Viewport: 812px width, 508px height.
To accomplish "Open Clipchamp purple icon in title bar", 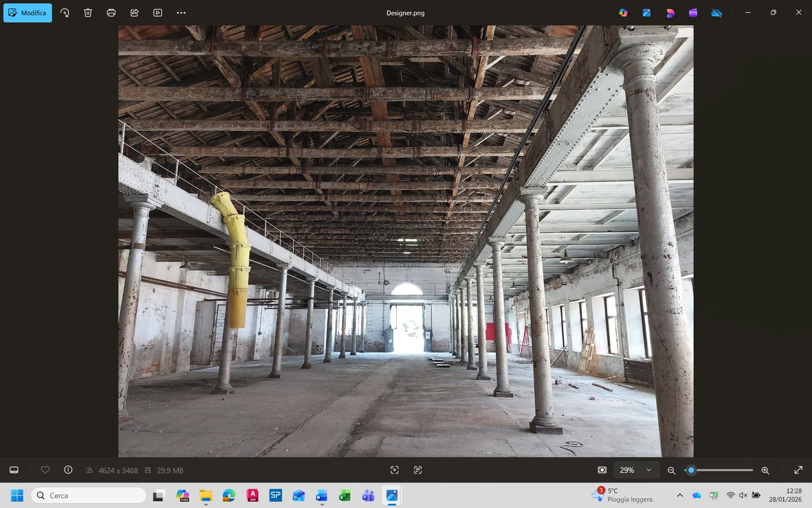I will (x=693, y=13).
